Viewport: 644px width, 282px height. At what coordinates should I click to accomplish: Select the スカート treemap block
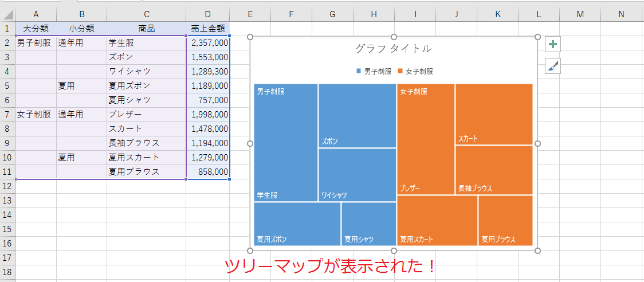pos(494,114)
